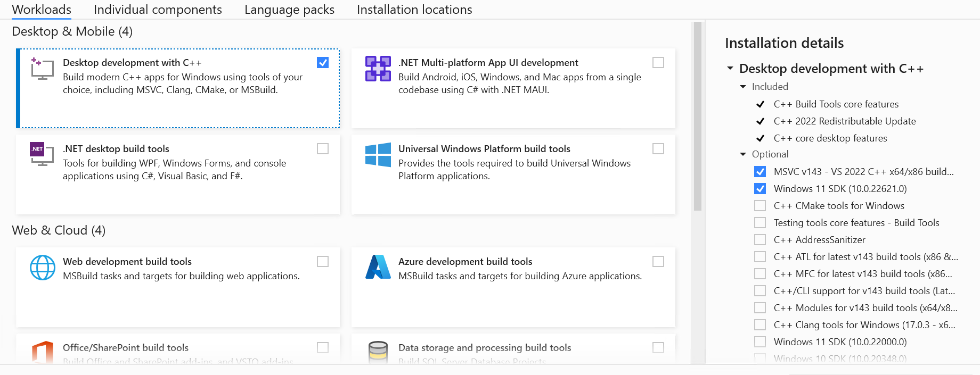980x375 pixels.
Task: Check the C++ AddressSanitizer option
Action: pyautogui.click(x=760, y=240)
